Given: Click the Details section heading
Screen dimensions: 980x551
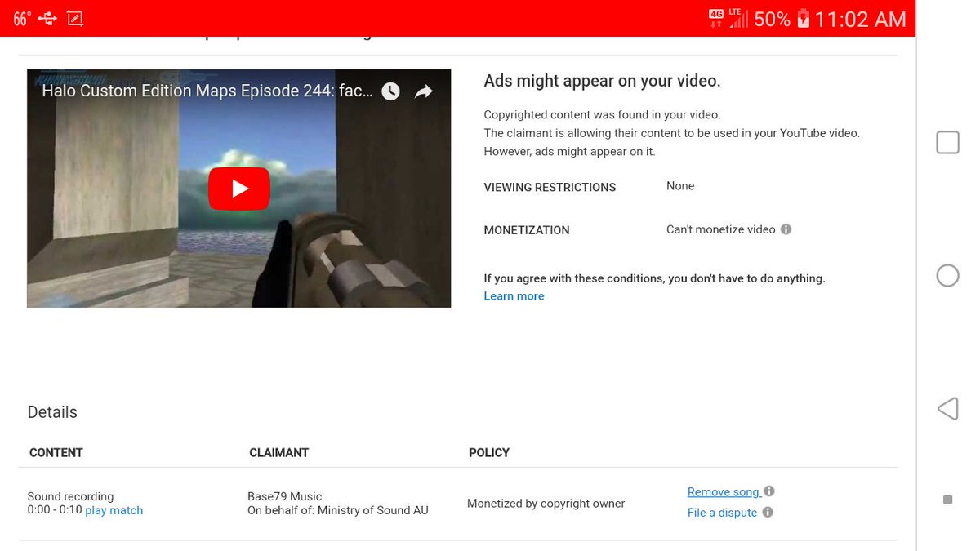Looking at the screenshot, I should (52, 412).
